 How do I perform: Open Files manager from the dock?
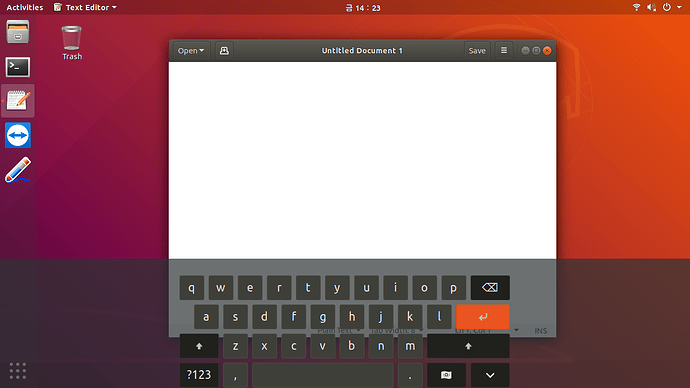click(18, 32)
